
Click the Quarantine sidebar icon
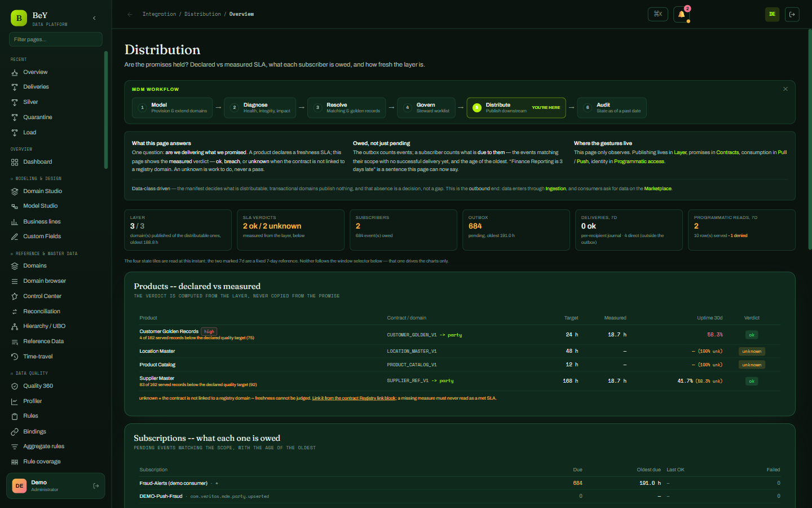(15, 117)
